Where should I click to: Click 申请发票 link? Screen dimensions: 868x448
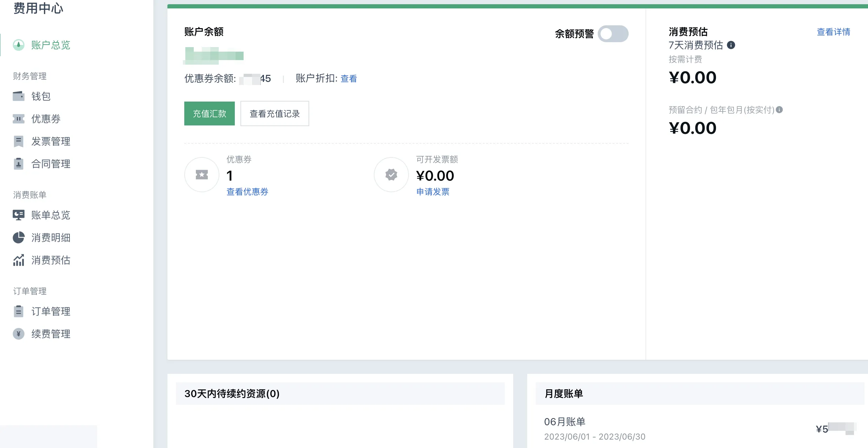pyautogui.click(x=433, y=192)
